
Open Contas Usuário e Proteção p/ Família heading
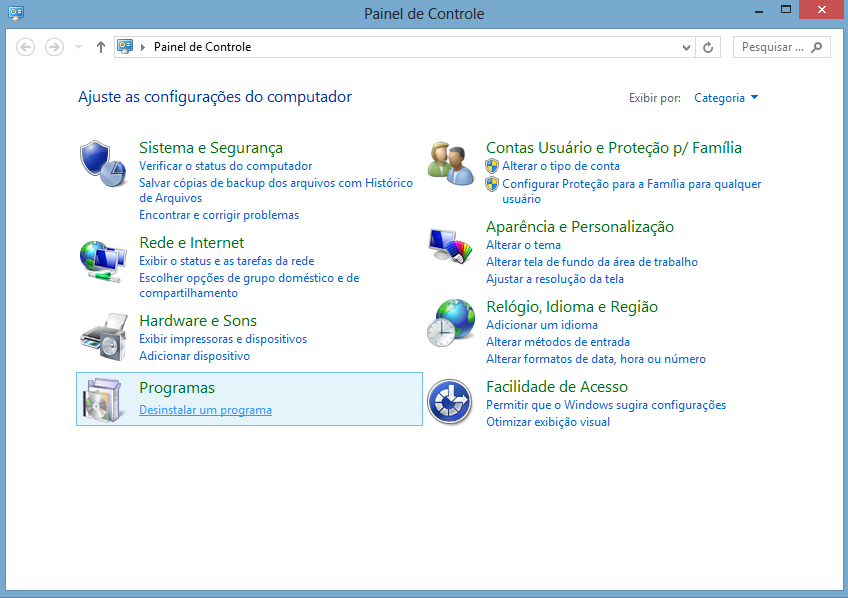click(x=614, y=148)
